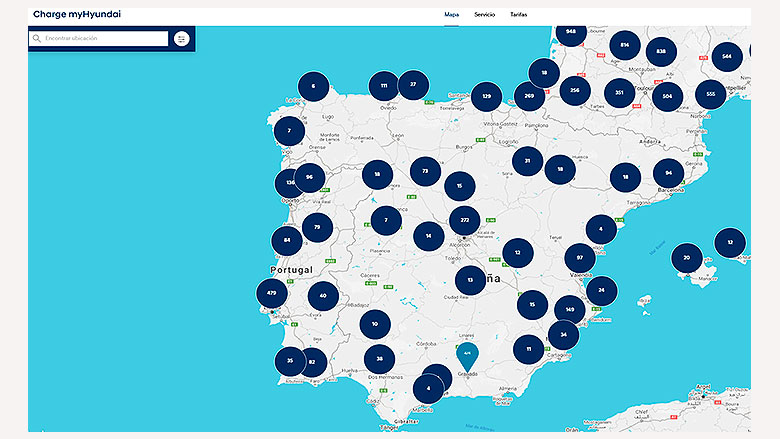Image resolution: width=780 pixels, height=439 pixels.
Task: Expand the 38-charger cluster near Dos Hermanas
Action: pos(380,359)
